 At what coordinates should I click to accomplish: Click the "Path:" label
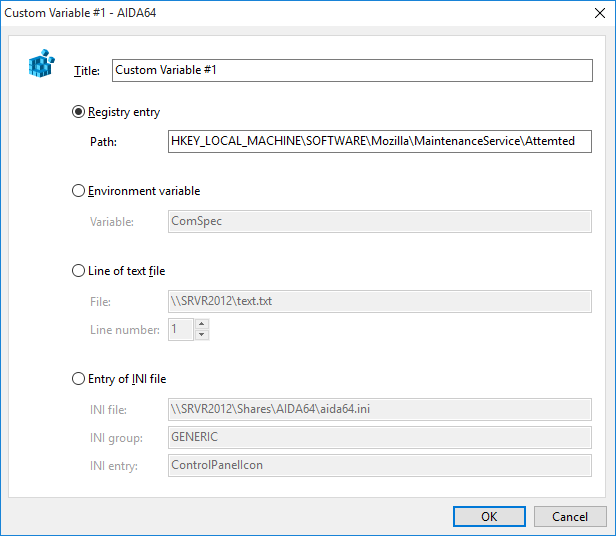(103, 142)
